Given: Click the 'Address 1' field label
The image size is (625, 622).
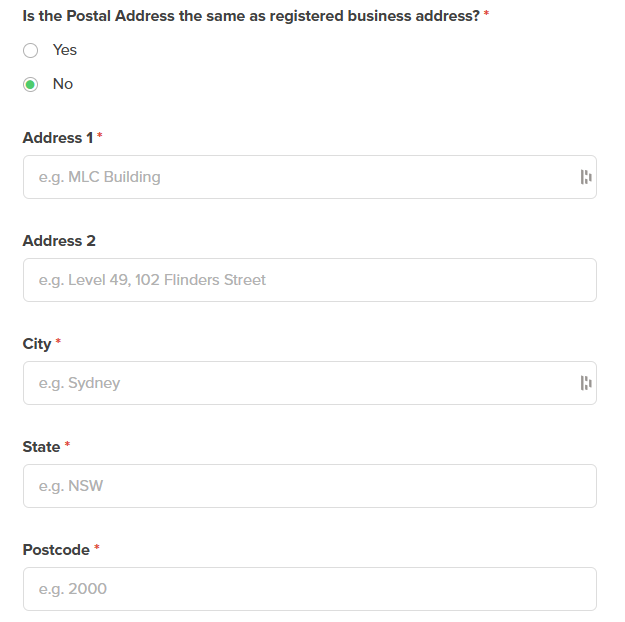Looking at the screenshot, I should point(57,138).
